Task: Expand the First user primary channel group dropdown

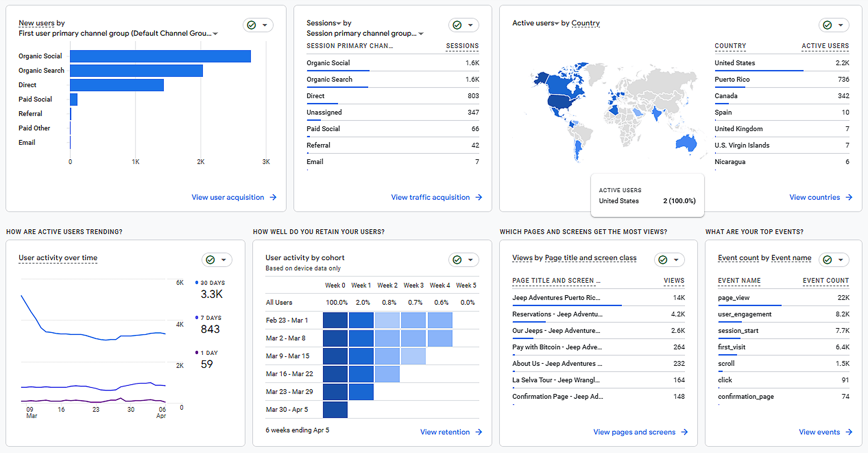Action: tap(215, 34)
